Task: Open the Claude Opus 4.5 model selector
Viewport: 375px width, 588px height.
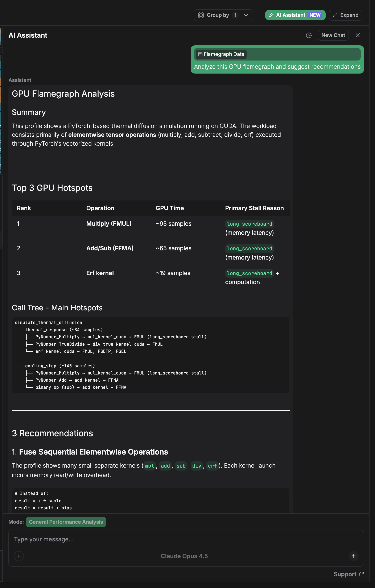Action: pyautogui.click(x=184, y=556)
